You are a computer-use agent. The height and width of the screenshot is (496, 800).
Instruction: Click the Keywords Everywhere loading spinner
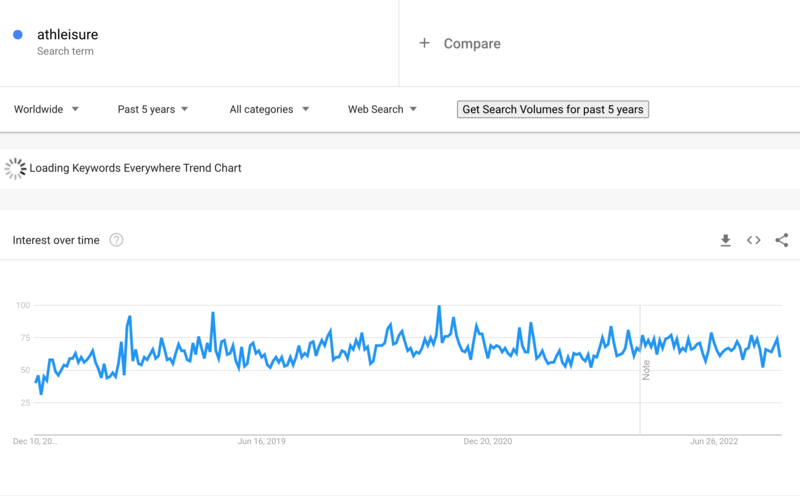click(15, 168)
